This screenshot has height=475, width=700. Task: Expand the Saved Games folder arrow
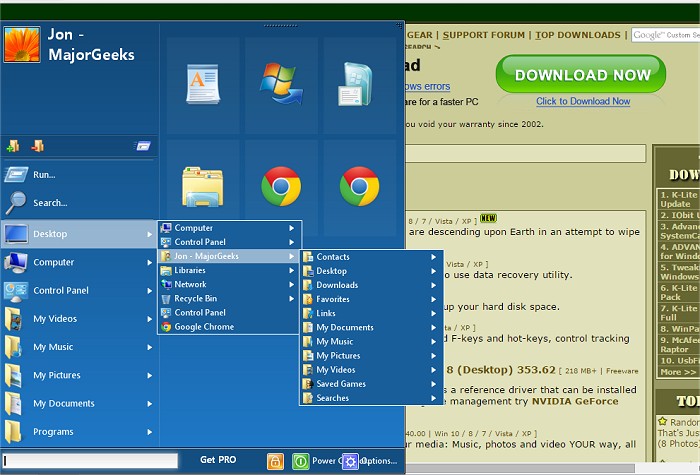(434, 384)
